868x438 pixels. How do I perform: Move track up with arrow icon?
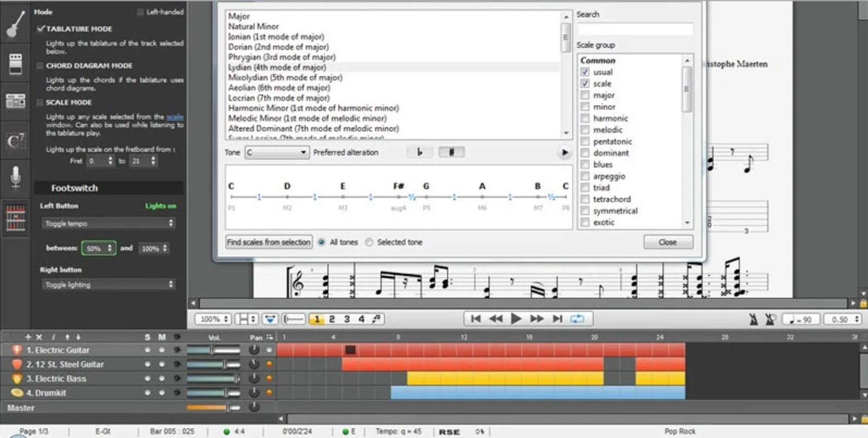coord(67,337)
